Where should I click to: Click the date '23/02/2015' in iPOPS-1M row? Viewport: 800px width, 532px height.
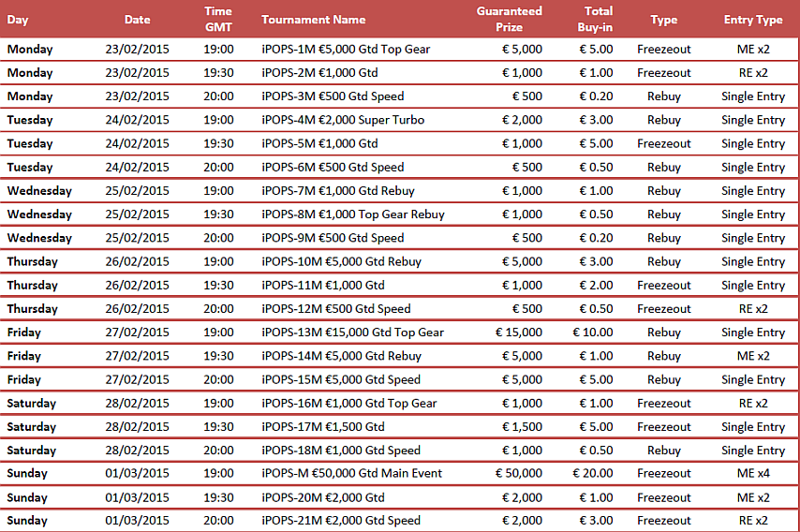138,50
